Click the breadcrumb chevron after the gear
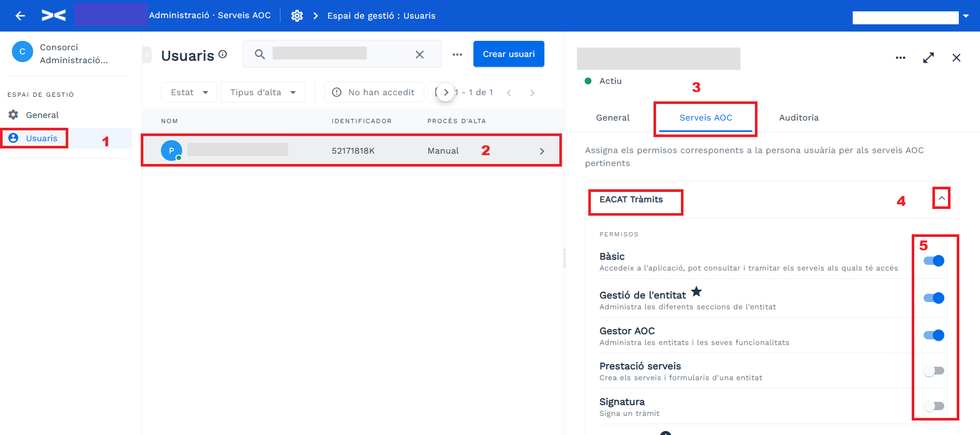980x435 pixels. click(x=316, y=16)
